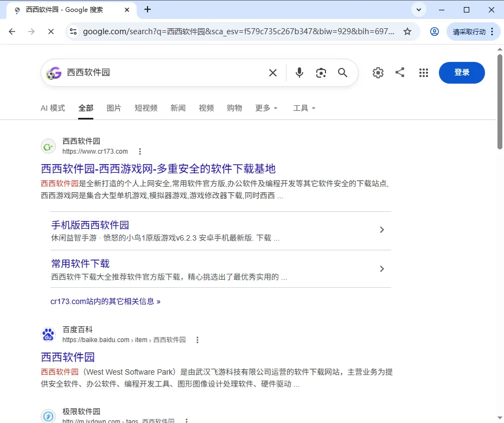Open the tab search dropdown arrow

pos(418,10)
